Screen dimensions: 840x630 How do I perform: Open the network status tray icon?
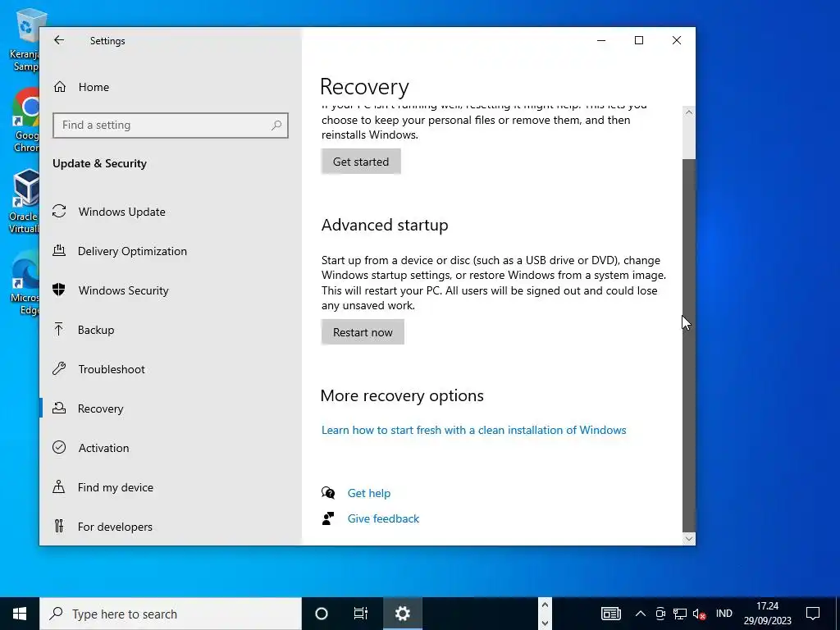pos(680,614)
